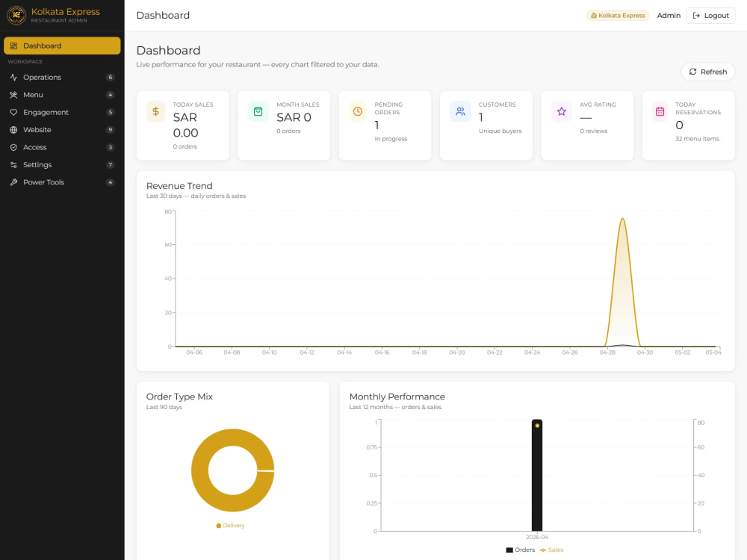Viewport: 747px width, 560px height.
Task: Click the Operations count badge 6
Action: coord(110,77)
